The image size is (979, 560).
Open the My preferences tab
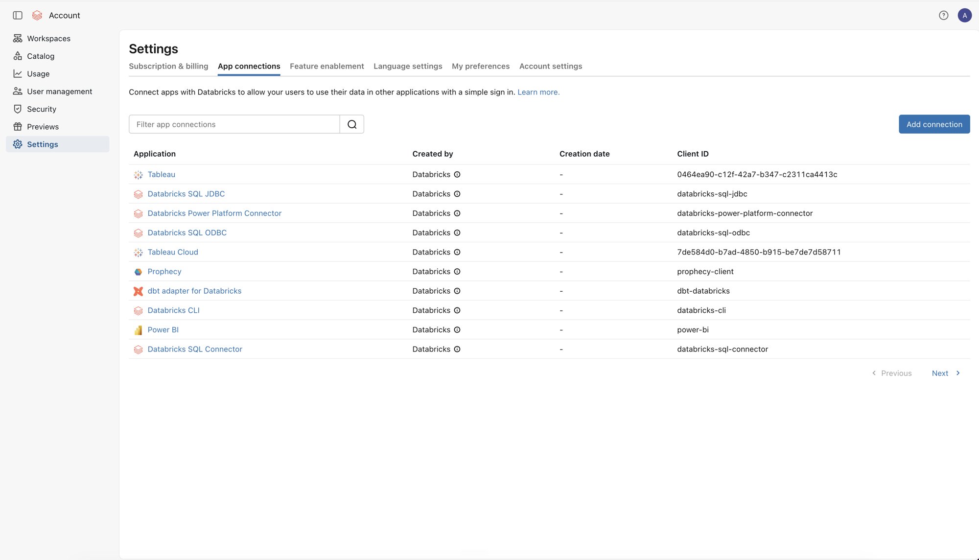(x=481, y=66)
